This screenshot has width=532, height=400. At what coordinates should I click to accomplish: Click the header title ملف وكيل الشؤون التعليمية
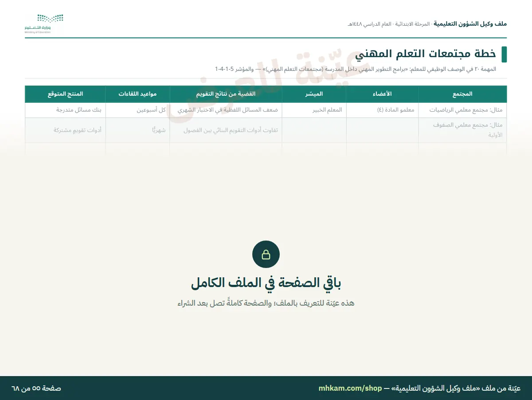coord(470,23)
